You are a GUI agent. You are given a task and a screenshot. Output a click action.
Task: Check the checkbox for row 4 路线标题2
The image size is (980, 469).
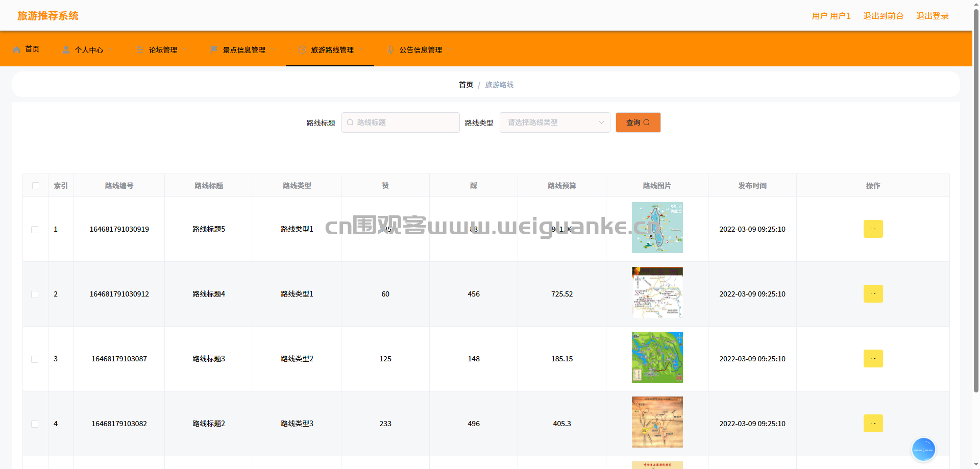click(x=35, y=424)
